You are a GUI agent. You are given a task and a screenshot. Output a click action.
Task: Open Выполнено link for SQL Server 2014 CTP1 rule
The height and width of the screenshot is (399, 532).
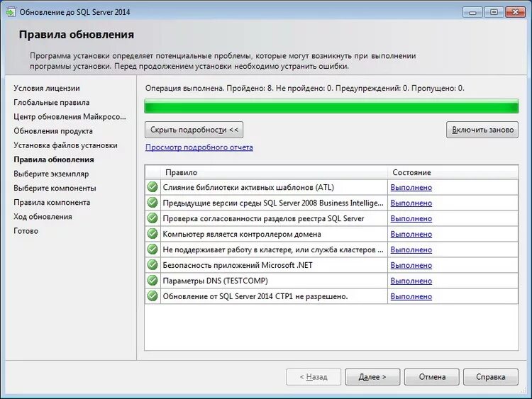(411, 297)
